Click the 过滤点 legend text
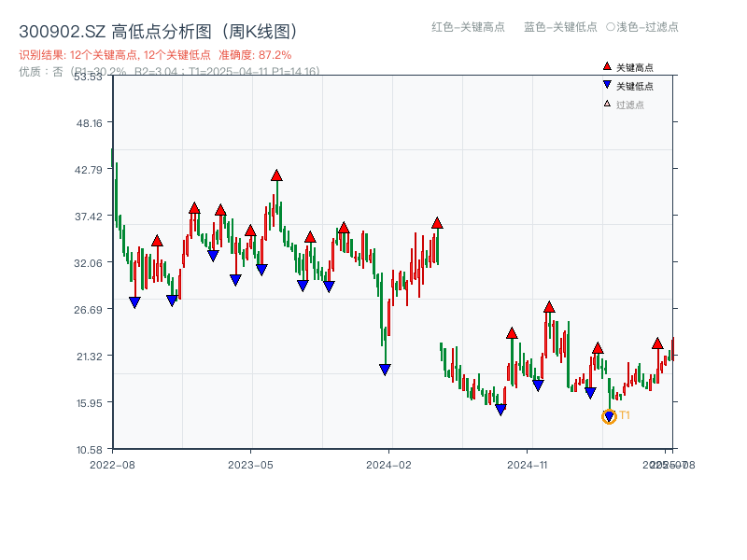Viewport: 747px width, 560px height. (629, 105)
